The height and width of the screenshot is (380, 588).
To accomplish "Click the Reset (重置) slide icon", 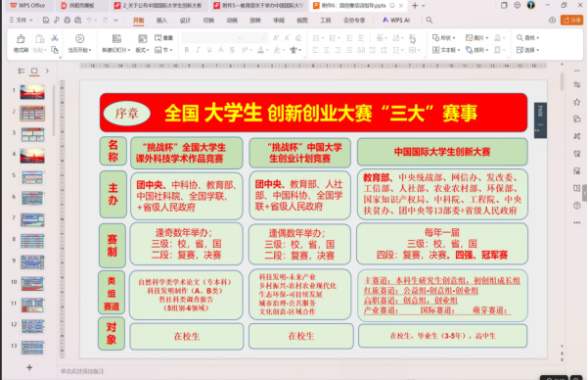I will coord(163,38).
